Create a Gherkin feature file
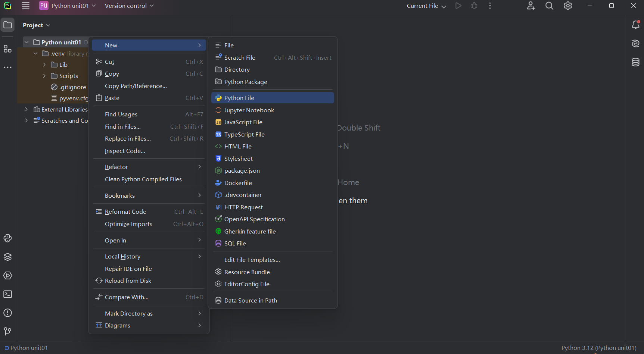 (273, 231)
